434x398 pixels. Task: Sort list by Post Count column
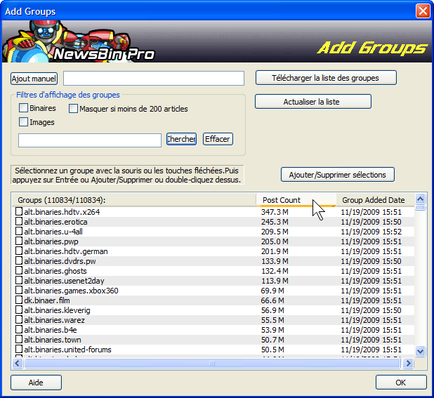coord(296,200)
